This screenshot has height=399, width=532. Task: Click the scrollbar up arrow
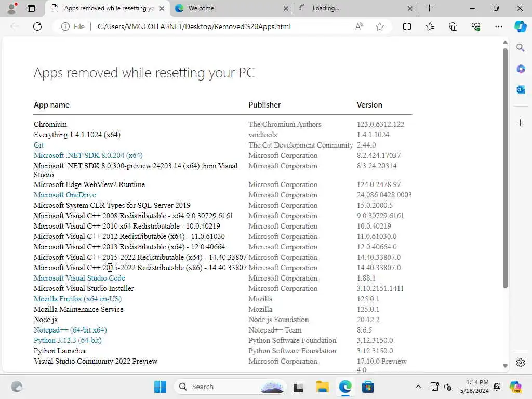[505, 43]
